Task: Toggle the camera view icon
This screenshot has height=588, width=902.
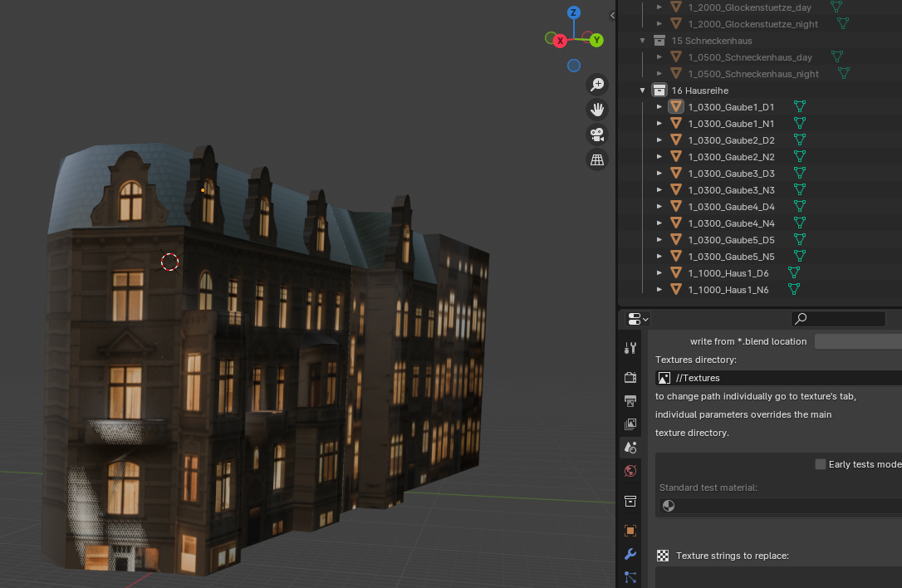Action: pyautogui.click(x=596, y=135)
